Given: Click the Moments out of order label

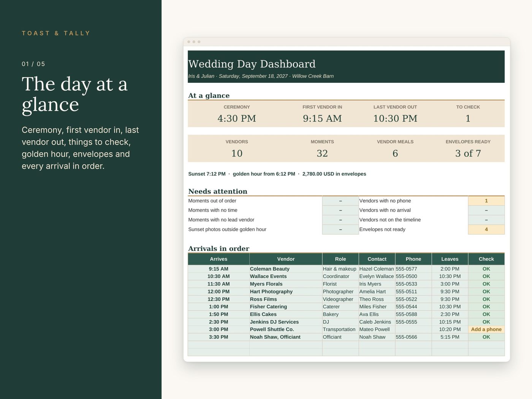Looking at the screenshot, I should click(x=212, y=201).
